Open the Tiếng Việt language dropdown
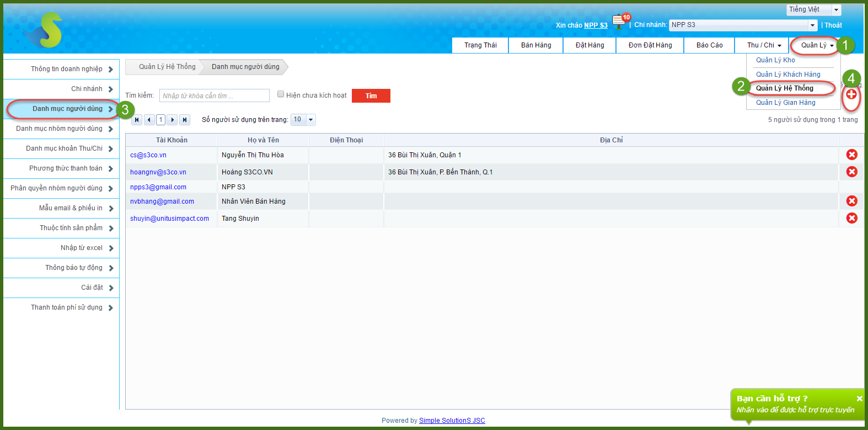Screen dimensions: 868x430 [836, 10]
